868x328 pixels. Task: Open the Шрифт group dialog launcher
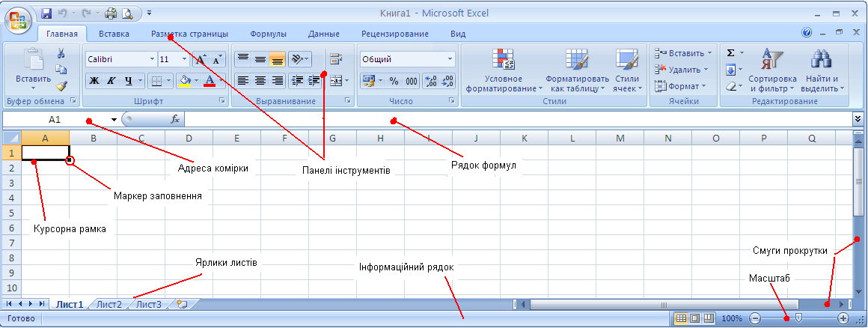click(222, 101)
